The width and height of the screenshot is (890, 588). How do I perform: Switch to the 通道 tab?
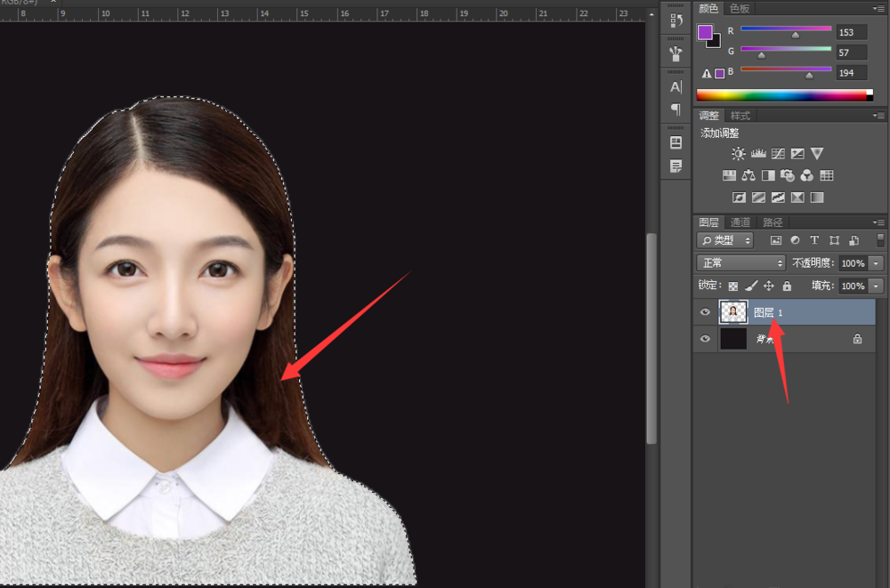[x=740, y=222]
